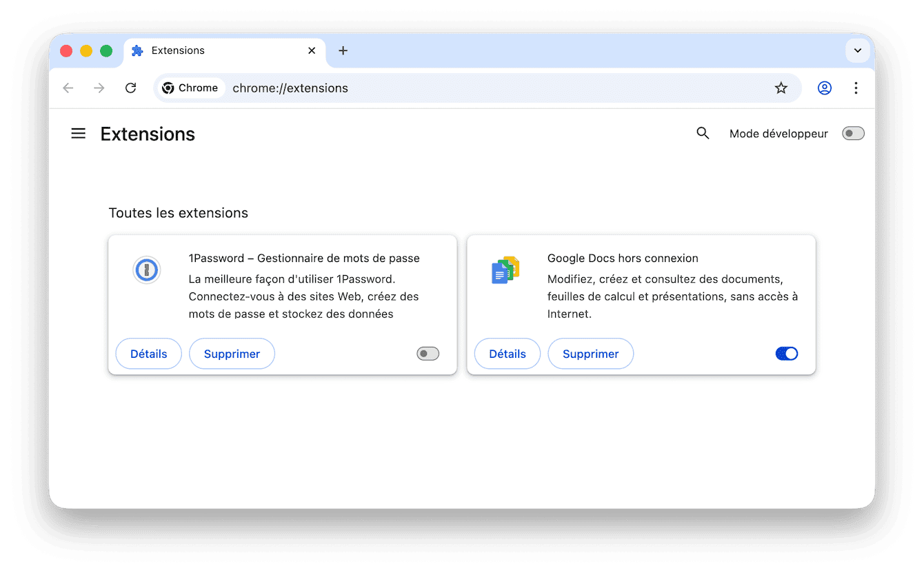This screenshot has width=924, height=573.
Task: Enable Mode développeur
Action: coord(853,133)
